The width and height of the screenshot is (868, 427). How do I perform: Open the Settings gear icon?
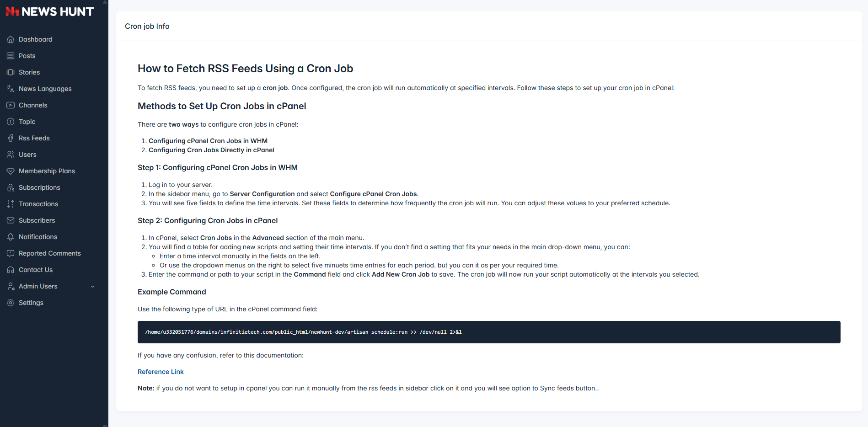(11, 303)
